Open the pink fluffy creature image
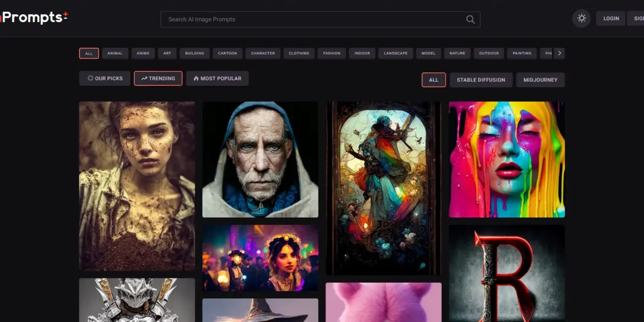 tap(383, 303)
